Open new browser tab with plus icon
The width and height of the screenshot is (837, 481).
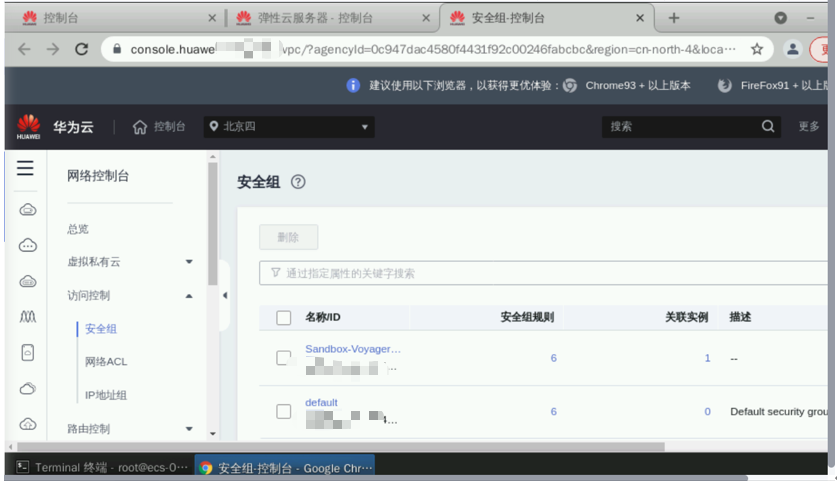(x=674, y=18)
